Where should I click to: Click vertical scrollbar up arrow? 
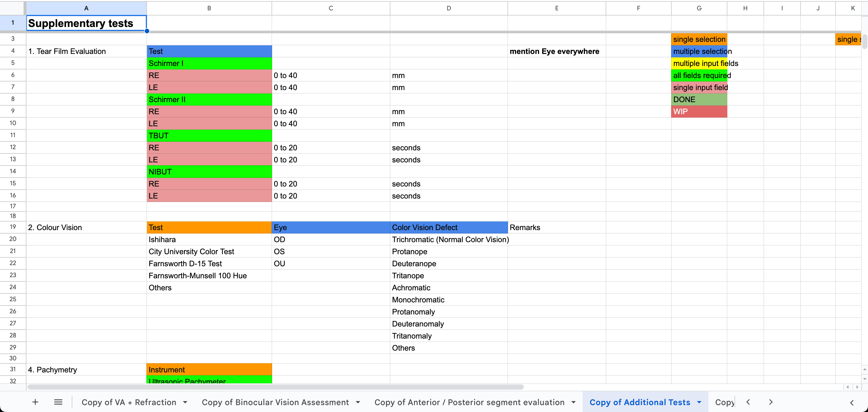[x=865, y=370]
